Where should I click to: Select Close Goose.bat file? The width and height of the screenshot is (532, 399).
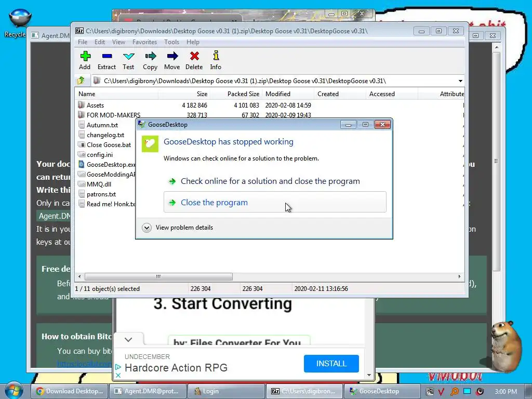click(x=104, y=144)
